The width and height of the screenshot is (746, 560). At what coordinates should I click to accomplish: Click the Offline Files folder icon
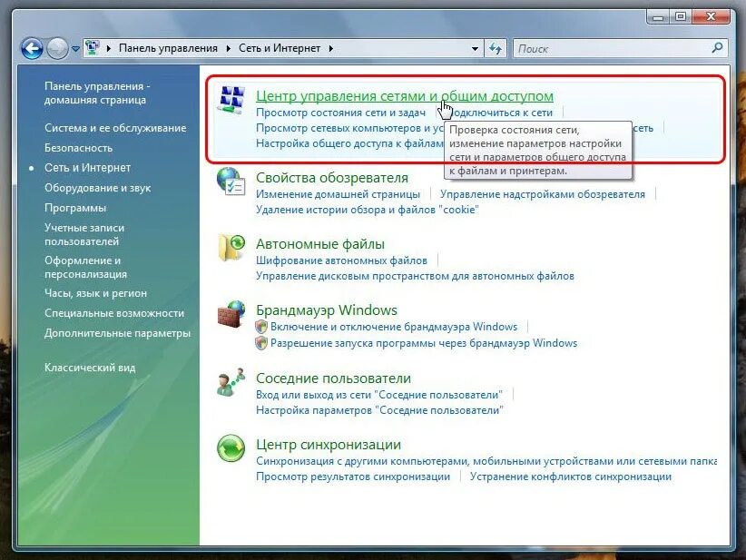pos(231,248)
